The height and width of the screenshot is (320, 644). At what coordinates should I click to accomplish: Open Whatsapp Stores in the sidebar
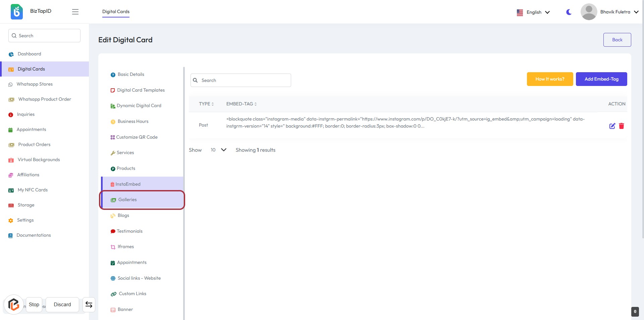[35, 84]
